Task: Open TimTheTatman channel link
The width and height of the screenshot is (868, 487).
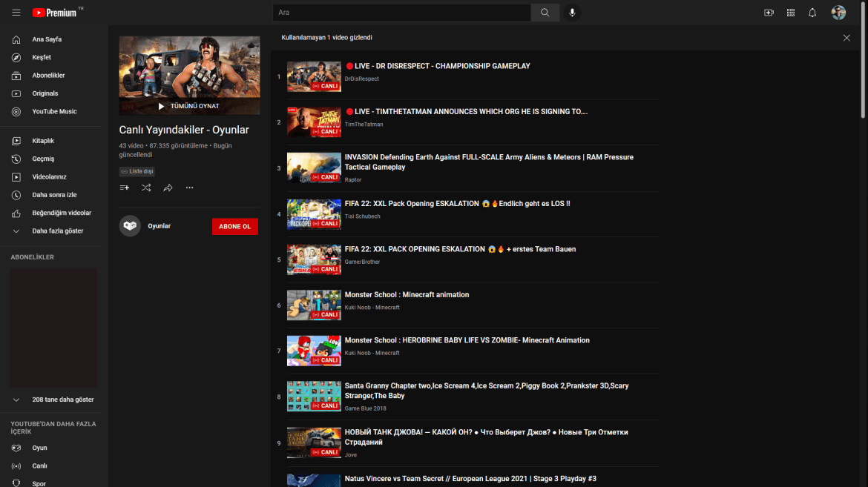Action: 364,125
